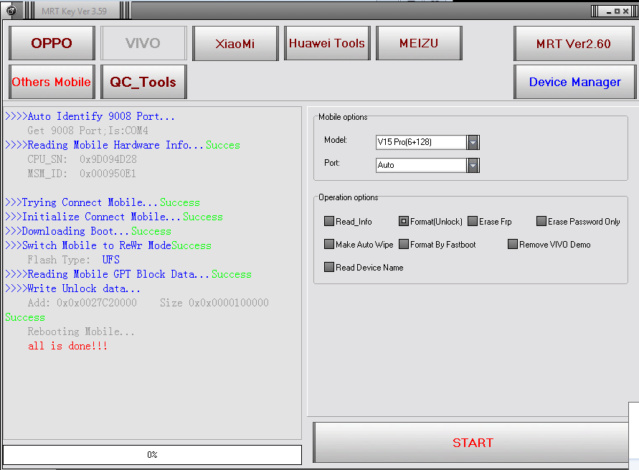Screen dimensions: 639x470
Task: Click the MRT Key Ver 3.59 title text
Action: point(74,11)
